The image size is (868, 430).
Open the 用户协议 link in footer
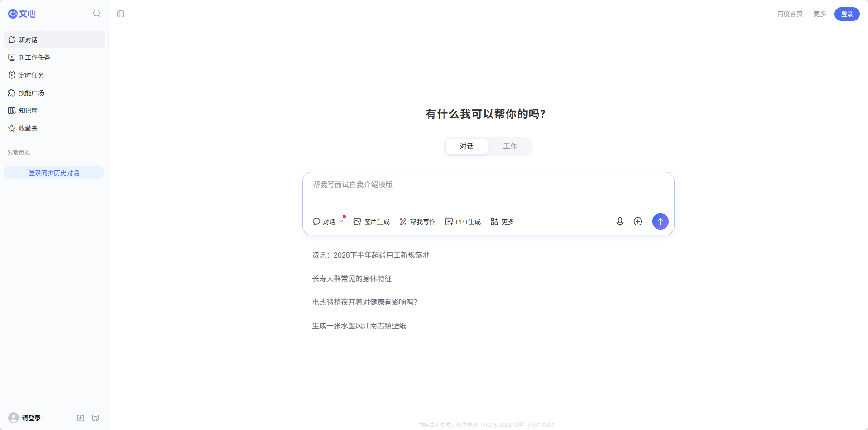(x=540, y=425)
